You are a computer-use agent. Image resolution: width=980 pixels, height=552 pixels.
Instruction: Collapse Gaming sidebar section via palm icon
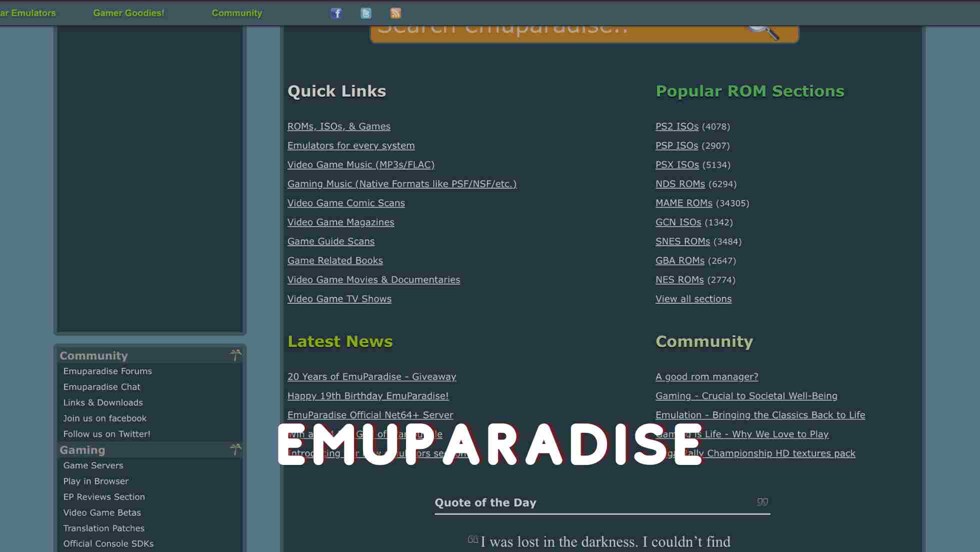click(x=235, y=449)
